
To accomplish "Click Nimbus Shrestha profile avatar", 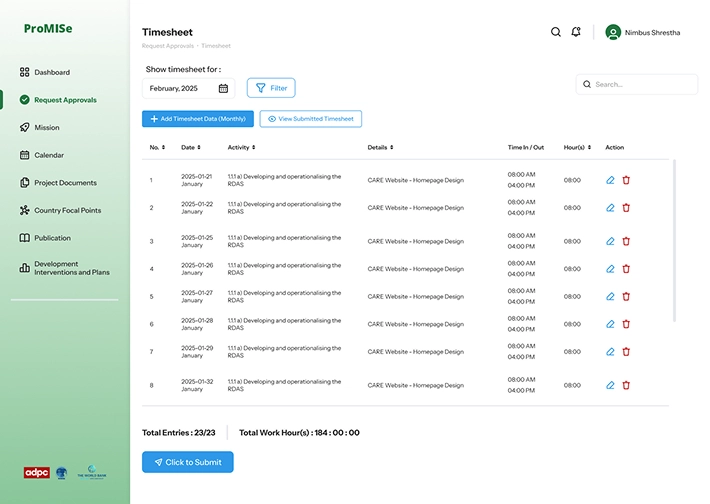I will coord(613,32).
